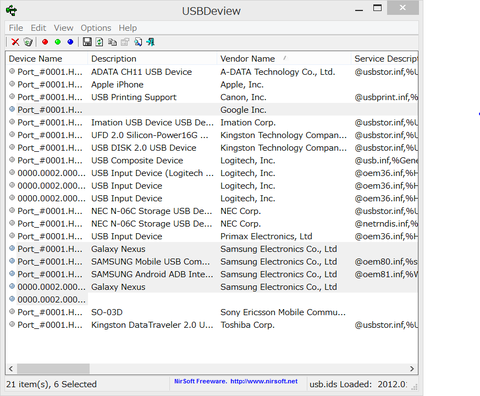Select NEC N-06C row with @netrndis.inf service

click(x=212, y=224)
